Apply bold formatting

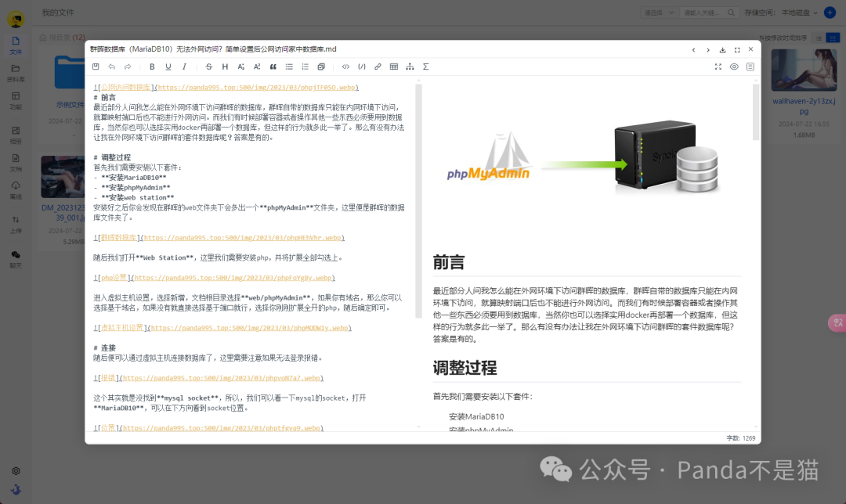(x=152, y=67)
